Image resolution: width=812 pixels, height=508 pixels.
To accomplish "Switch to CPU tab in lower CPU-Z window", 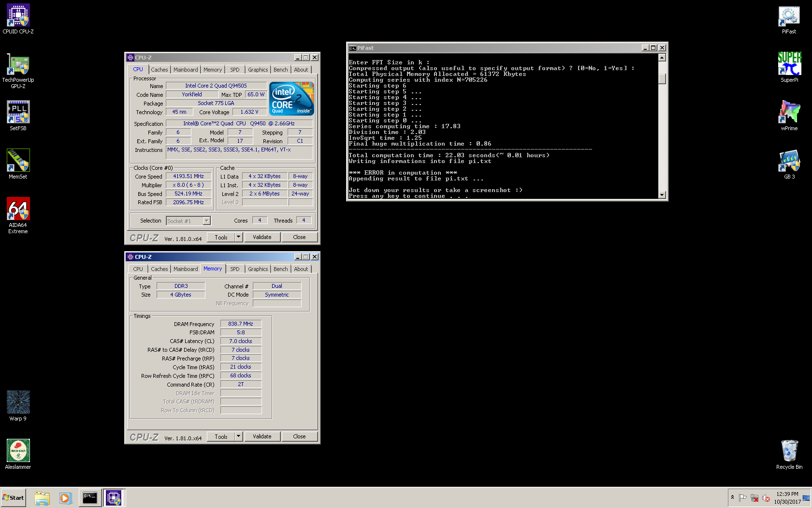I will [138, 269].
